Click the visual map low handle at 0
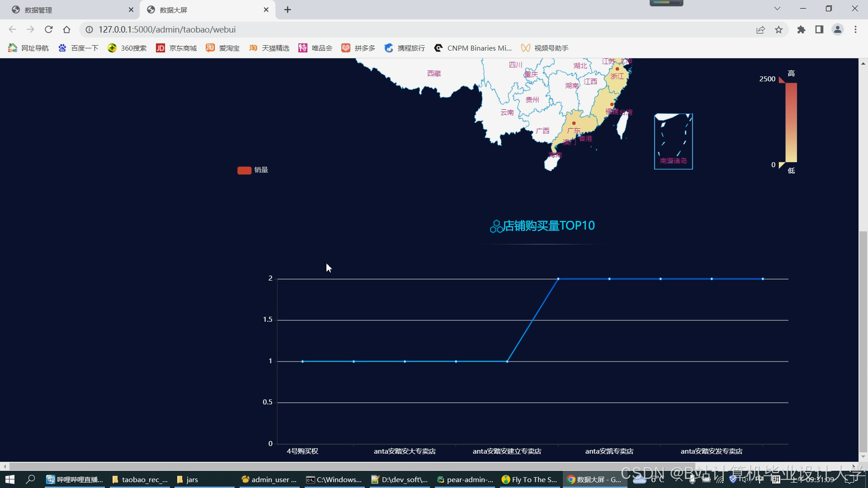The image size is (868, 488). coord(782,165)
